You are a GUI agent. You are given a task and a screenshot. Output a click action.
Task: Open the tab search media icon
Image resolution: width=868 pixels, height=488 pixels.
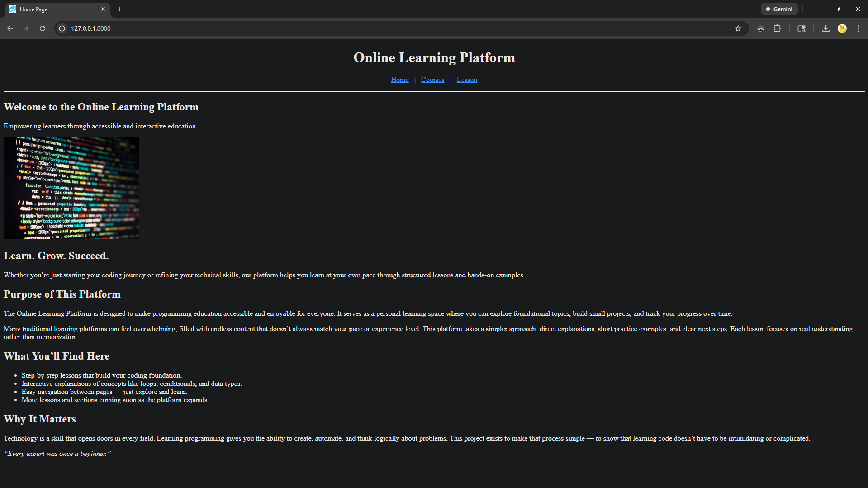(x=801, y=28)
